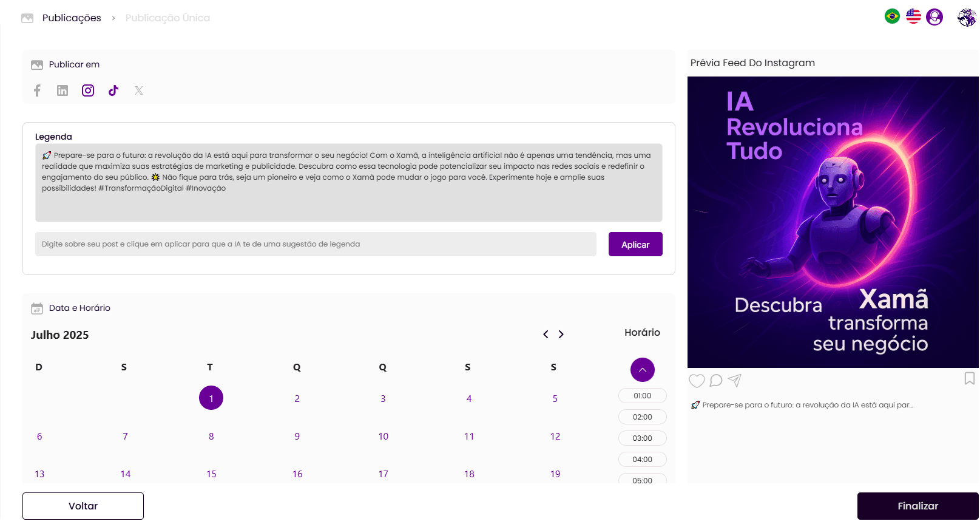Focus the Legenda caption text area
980x524 pixels.
(x=349, y=183)
